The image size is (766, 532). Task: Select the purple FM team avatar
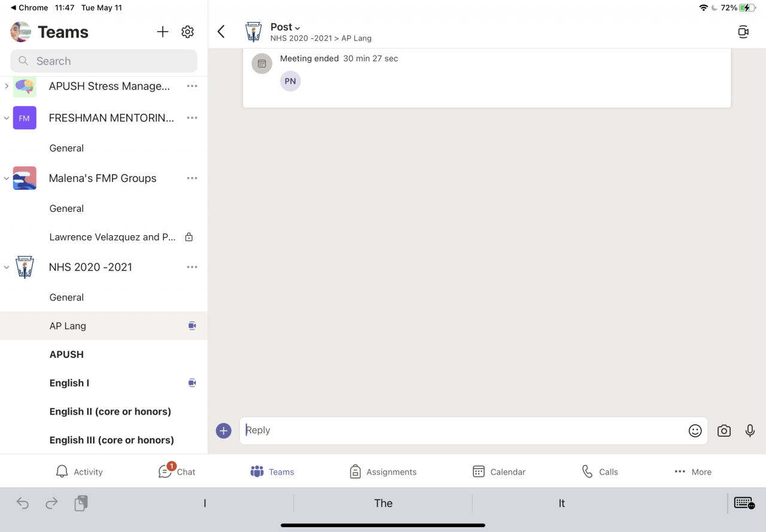click(25, 118)
